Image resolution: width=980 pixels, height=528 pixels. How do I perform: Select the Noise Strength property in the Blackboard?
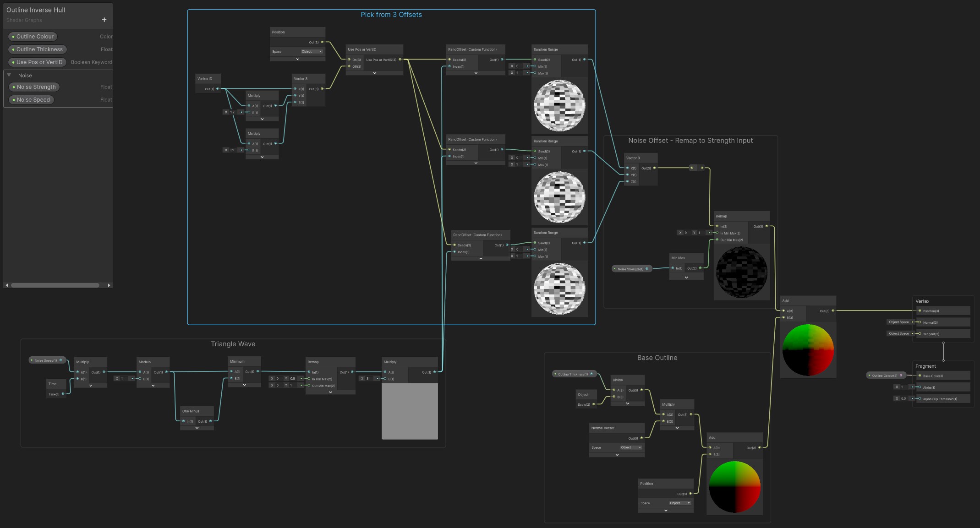(34, 87)
